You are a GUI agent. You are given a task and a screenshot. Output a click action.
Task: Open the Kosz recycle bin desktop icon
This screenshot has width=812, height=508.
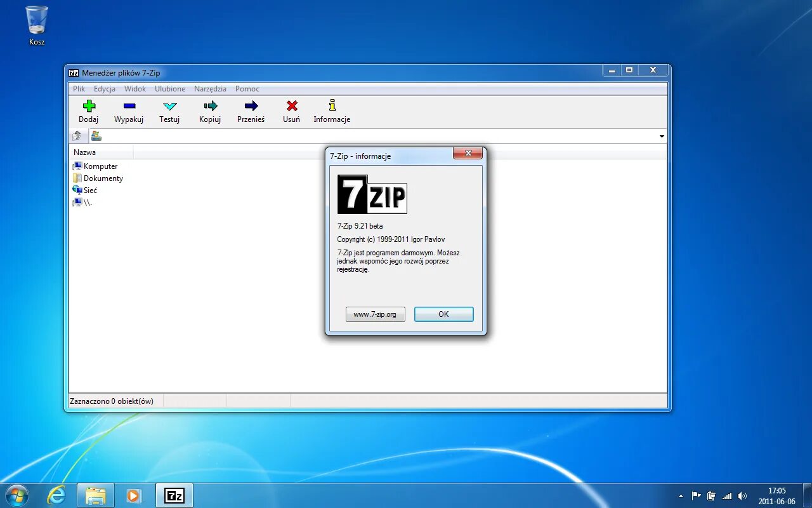[x=37, y=26]
